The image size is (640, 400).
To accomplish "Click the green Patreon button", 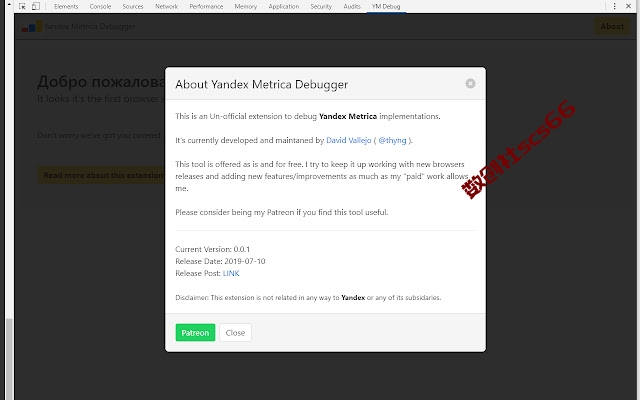I will coord(195,333).
